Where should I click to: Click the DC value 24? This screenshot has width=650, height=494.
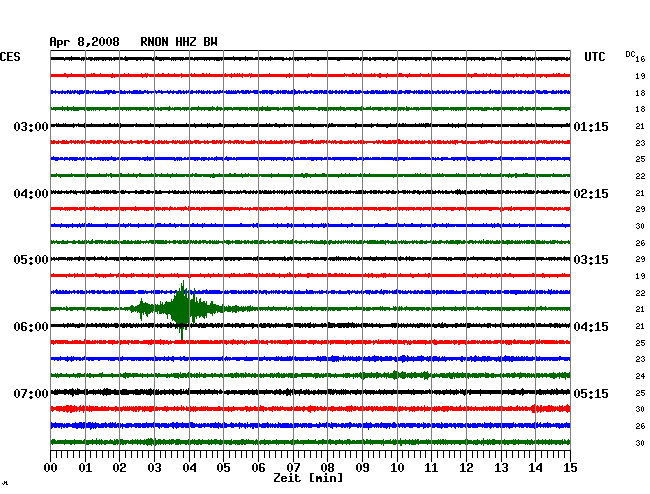point(640,376)
